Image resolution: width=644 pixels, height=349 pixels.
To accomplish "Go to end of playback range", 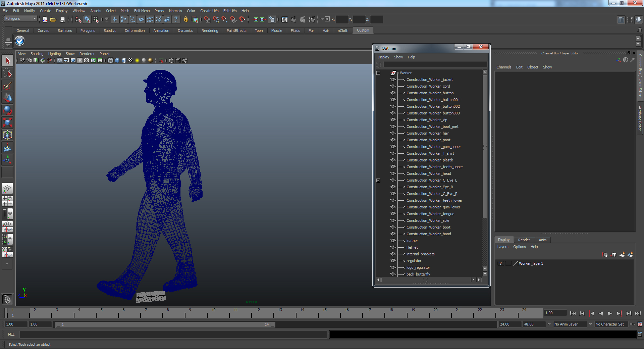I will [638, 313].
